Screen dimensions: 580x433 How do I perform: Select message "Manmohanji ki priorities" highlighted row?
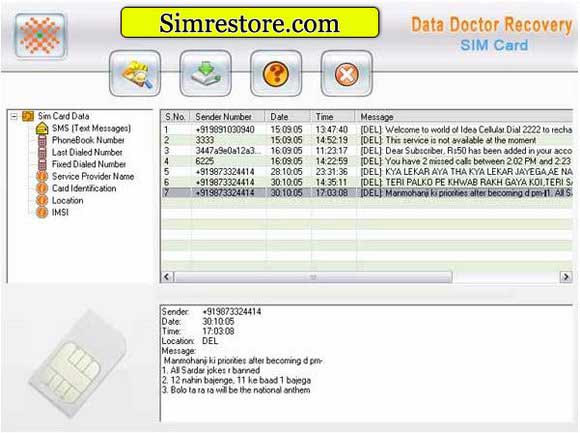pos(367,193)
